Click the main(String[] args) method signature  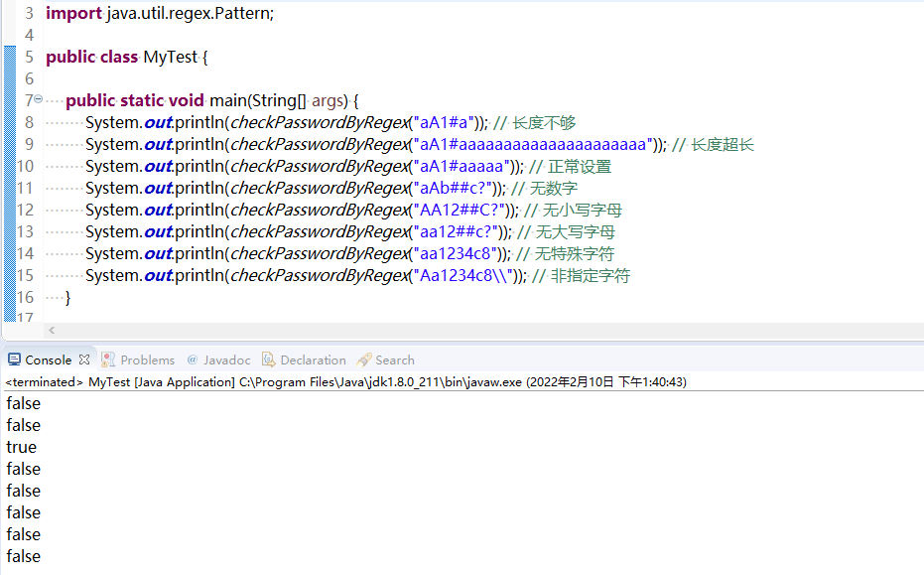pyautogui.click(x=284, y=100)
